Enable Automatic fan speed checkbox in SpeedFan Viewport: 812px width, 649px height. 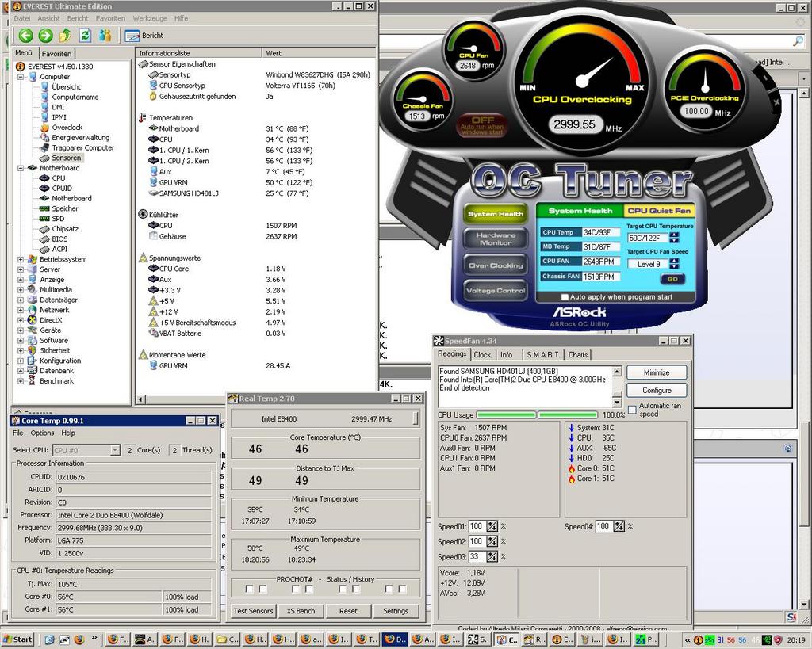pos(632,409)
